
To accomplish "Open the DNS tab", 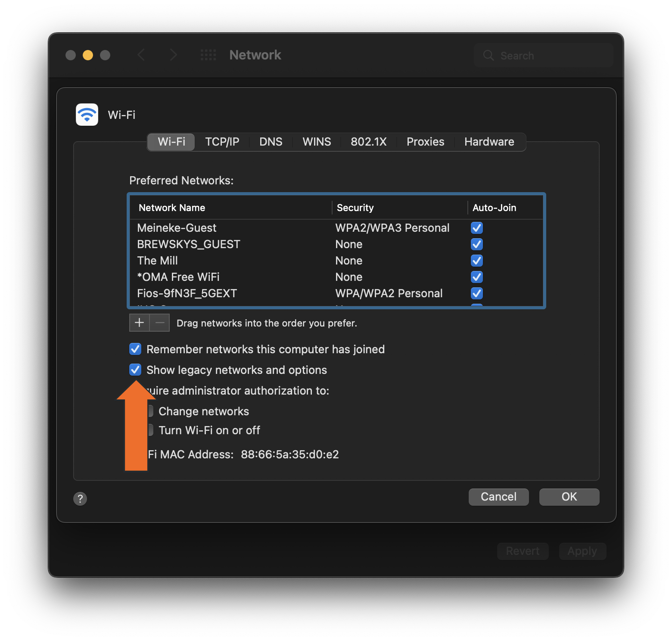I will click(271, 142).
